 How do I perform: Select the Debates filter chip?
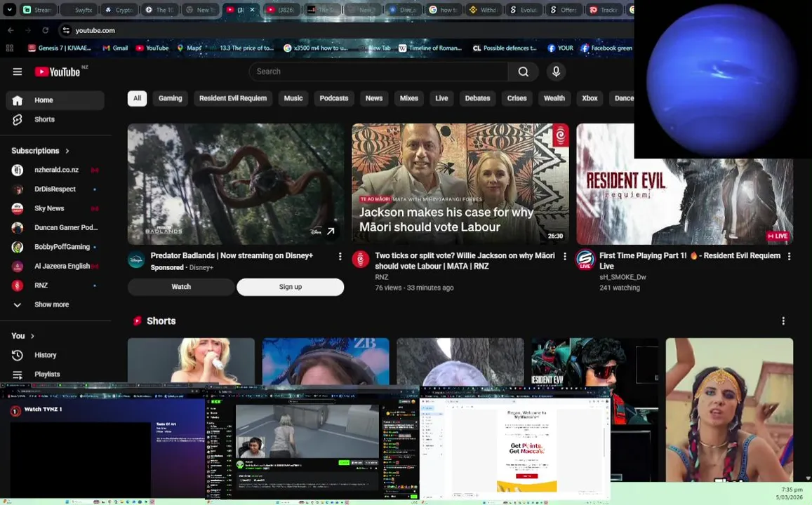coord(477,98)
